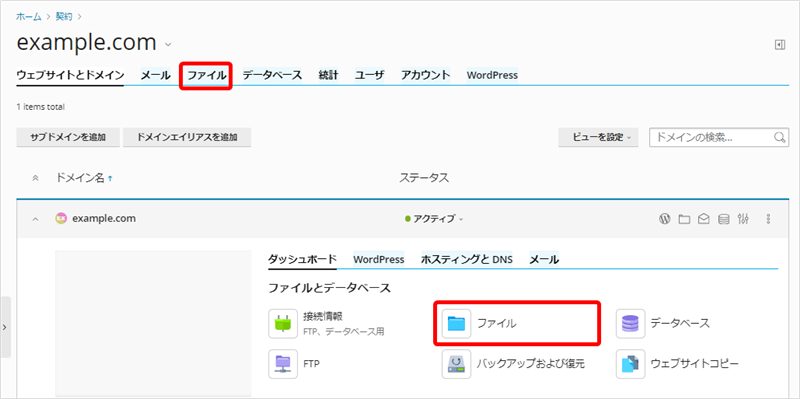Switch to ユーザ tab

tap(369, 75)
